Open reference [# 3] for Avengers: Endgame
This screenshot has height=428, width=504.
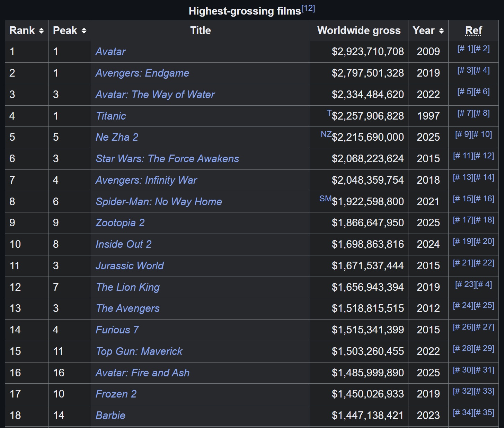coord(465,70)
